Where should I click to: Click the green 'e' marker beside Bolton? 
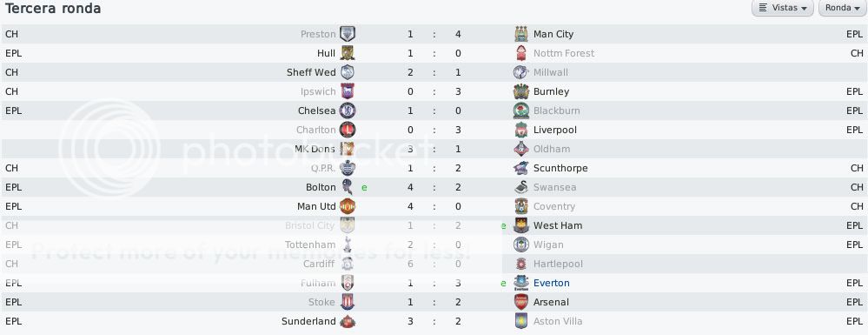(364, 187)
